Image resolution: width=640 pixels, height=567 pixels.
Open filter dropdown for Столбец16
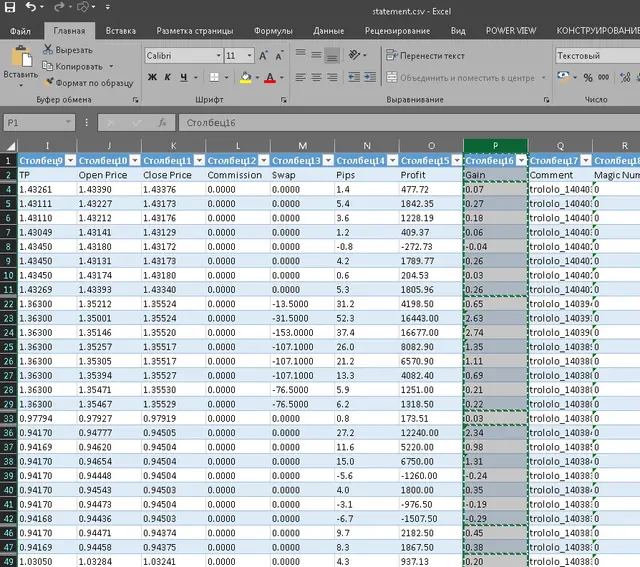pyautogui.click(x=522, y=160)
